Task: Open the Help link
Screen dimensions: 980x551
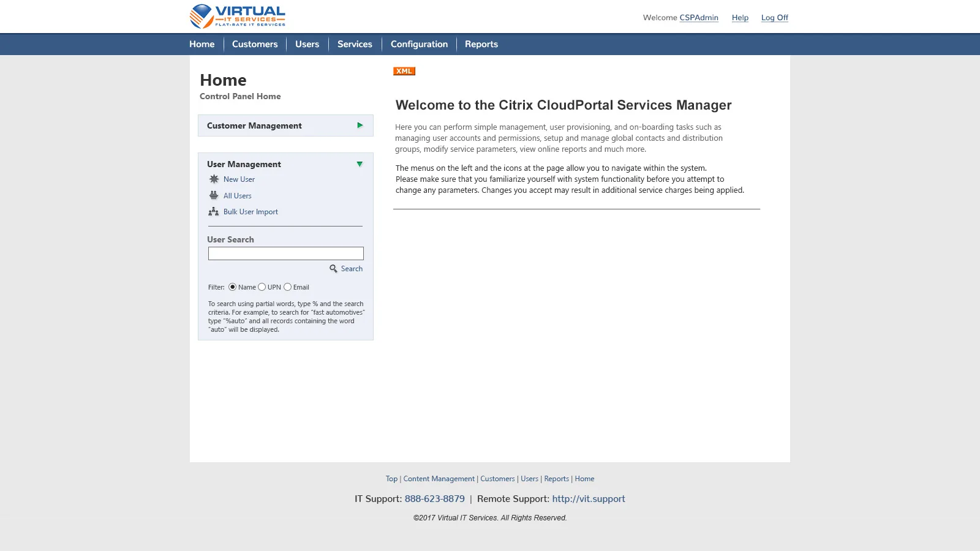Action: click(x=740, y=18)
